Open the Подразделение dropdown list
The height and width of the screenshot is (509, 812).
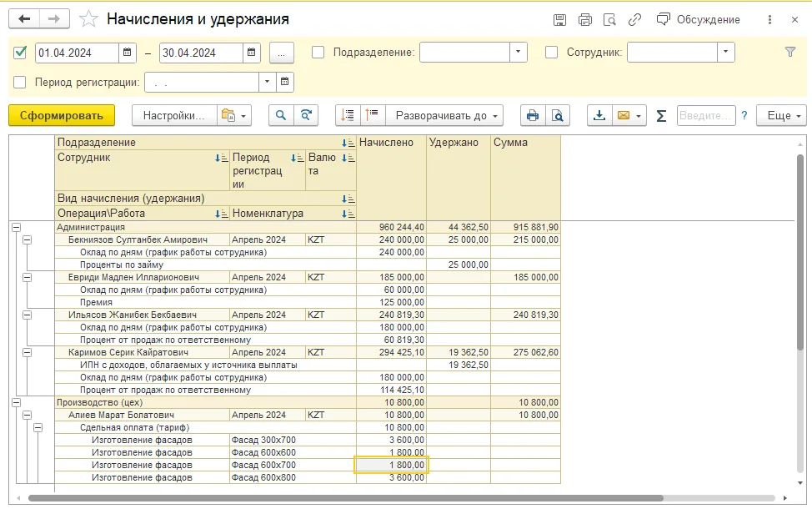(x=519, y=52)
